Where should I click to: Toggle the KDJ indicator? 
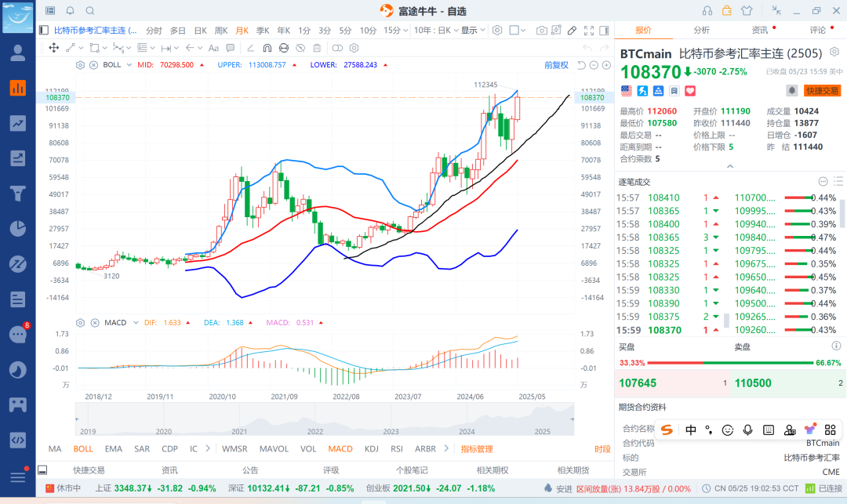[x=372, y=449]
